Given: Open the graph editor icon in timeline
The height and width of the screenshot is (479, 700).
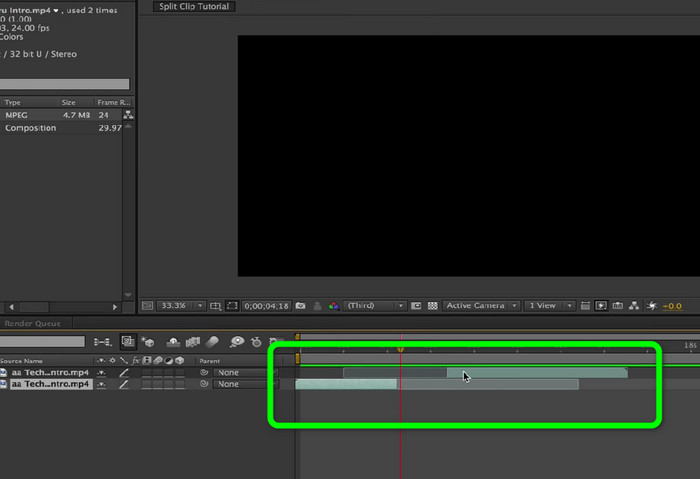Looking at the screenshot, I should 276,342.
